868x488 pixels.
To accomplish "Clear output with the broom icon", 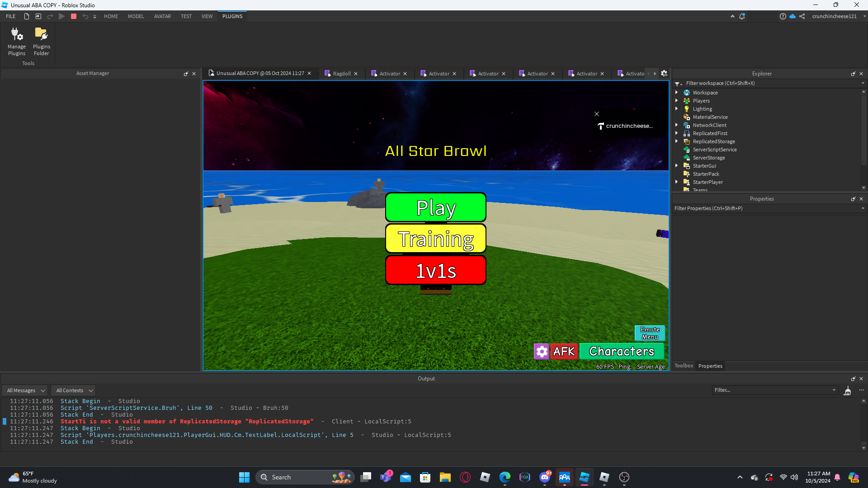I will 847,390.
